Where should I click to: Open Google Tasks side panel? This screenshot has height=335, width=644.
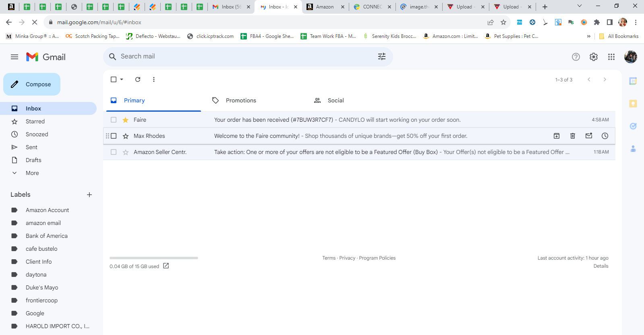click(633, 126)
